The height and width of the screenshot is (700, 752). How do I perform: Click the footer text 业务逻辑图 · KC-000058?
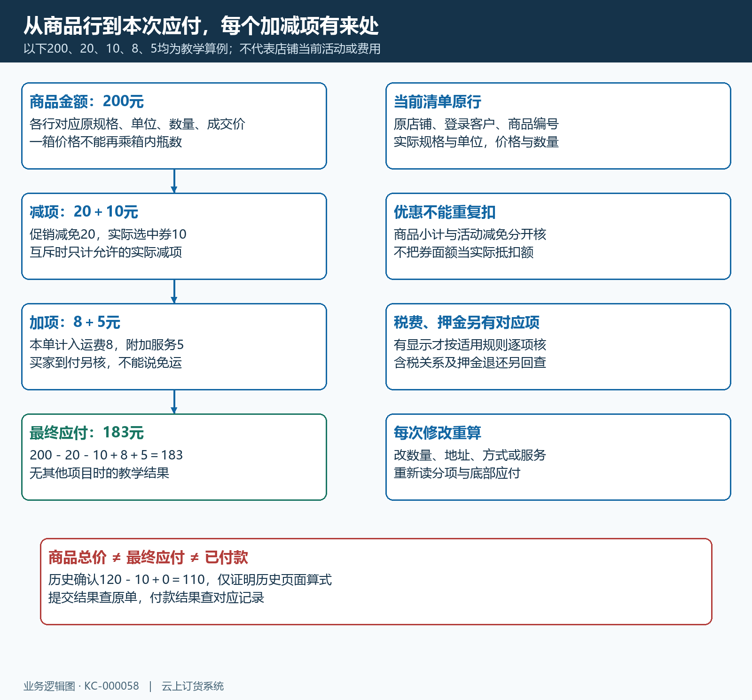[x=81, y=686]
